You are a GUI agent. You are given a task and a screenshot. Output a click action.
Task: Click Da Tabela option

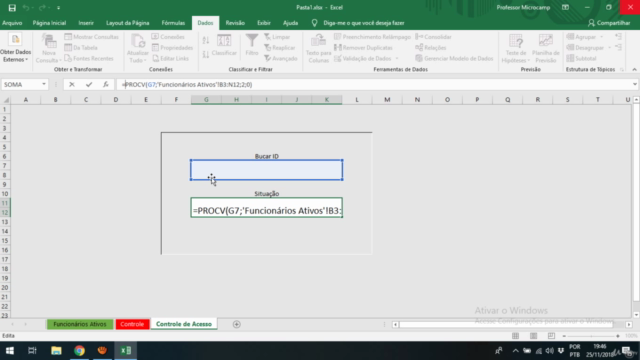coord(81,48)
